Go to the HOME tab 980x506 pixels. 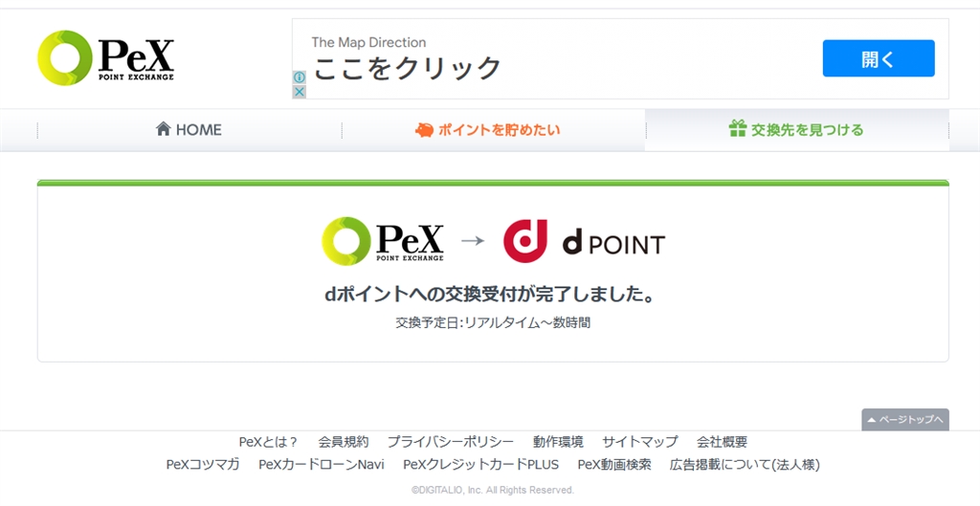(x=189, y=130)
